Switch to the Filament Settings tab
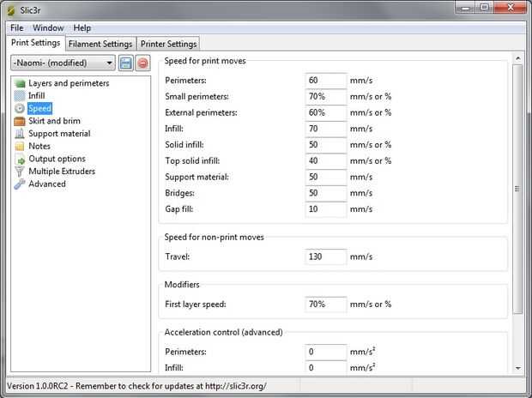The width and height of the screenshot is (532, 398). pyautogui.click(x=100, y=44)
